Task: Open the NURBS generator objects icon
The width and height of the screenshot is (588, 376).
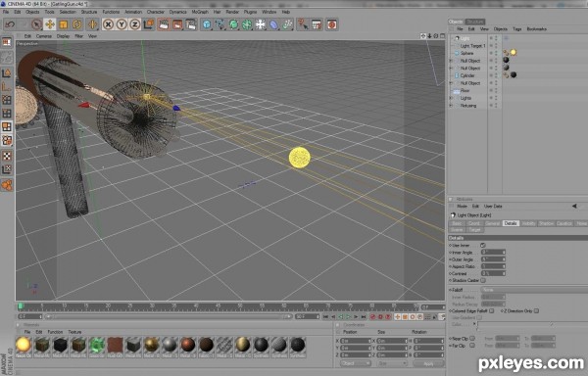Action: pos(233,24)
